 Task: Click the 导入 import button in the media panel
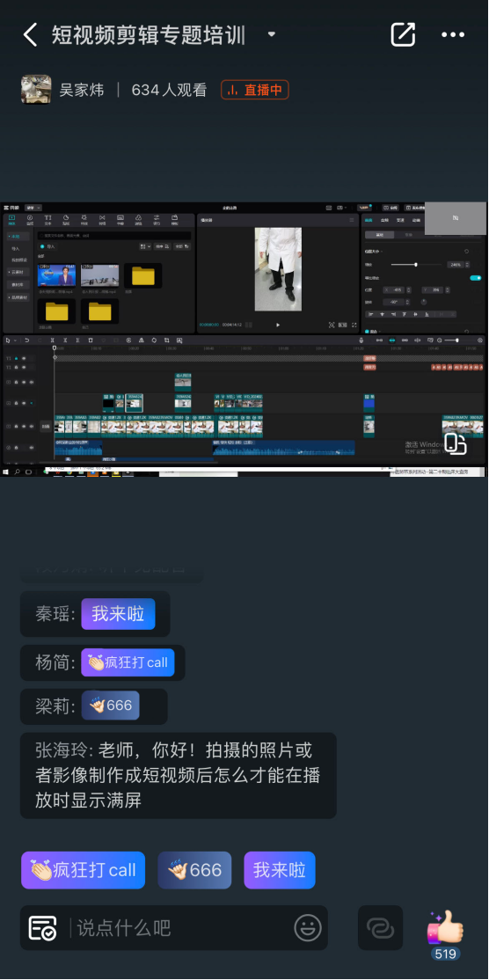[x=47, y=247]
